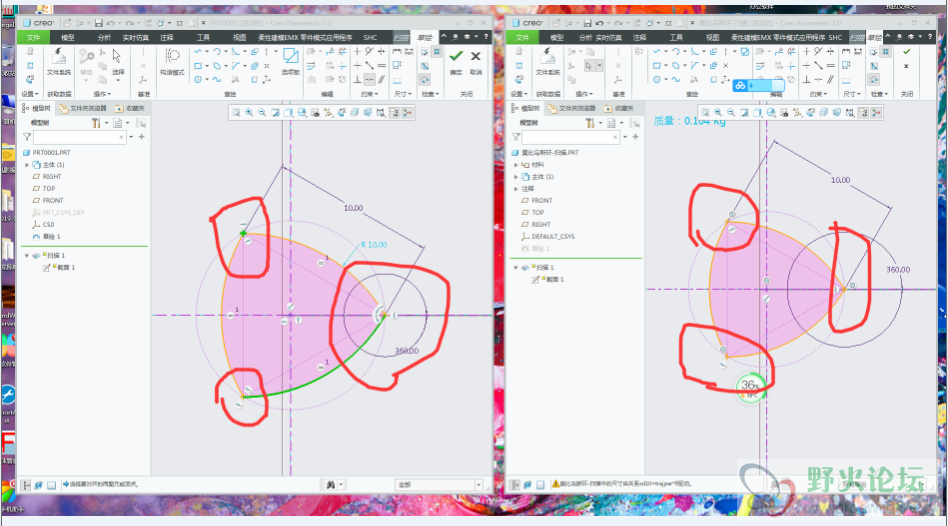This screenshot has height=526, width=948.
Task: Open 文件夹浏览器 tab in left window
Action: tap(83, 108)
